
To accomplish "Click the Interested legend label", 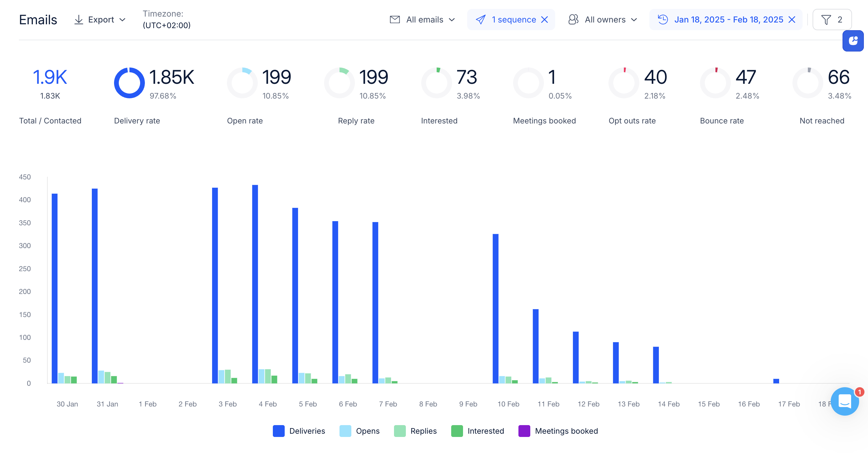I will (486, 431).
